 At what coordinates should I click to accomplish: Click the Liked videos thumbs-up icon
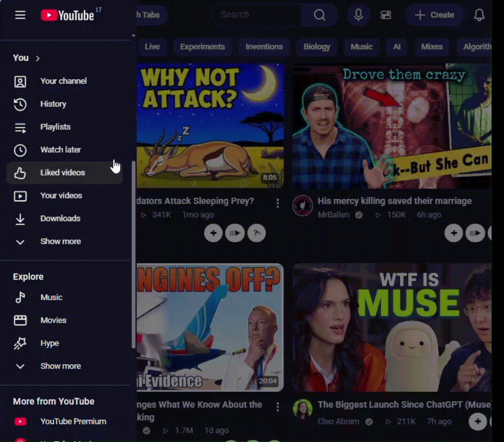[x=20, y=173]
